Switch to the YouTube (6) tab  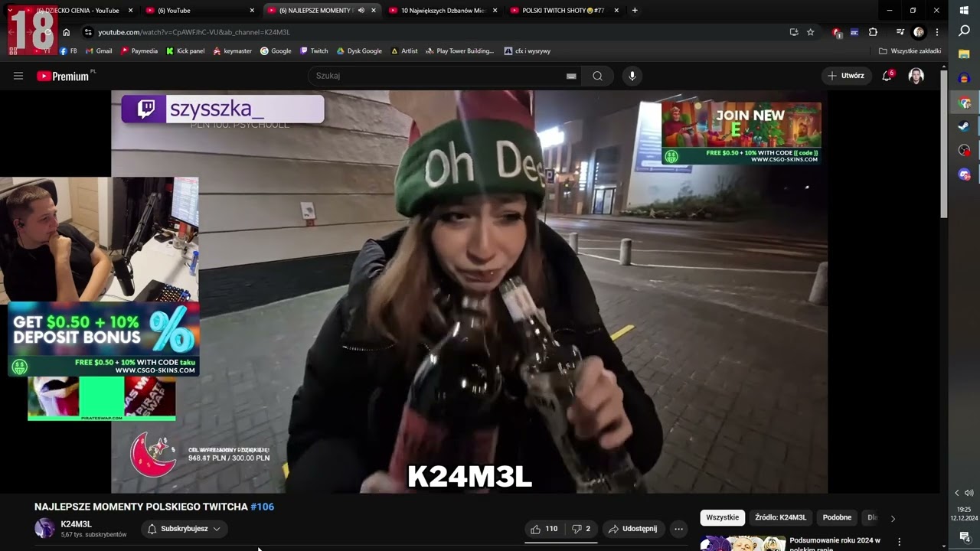(199, 11)
